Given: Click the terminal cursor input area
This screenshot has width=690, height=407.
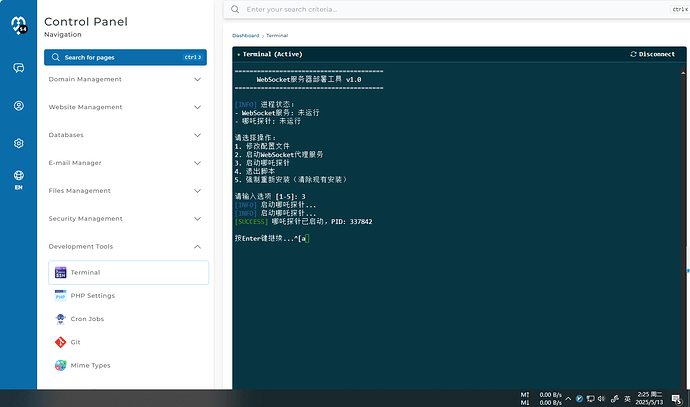Looking at the screenshot, I should (x=307, y=238).
